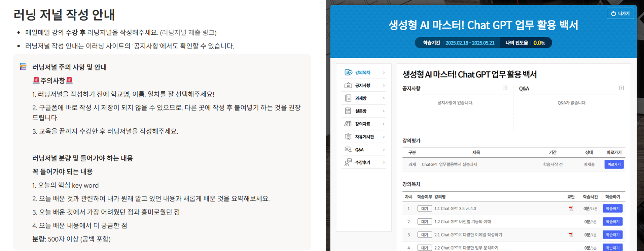Viewport: 644px width, 251px height.
Task: Click the 수강후기 speech bubble icon
Action: click(348, 162)
